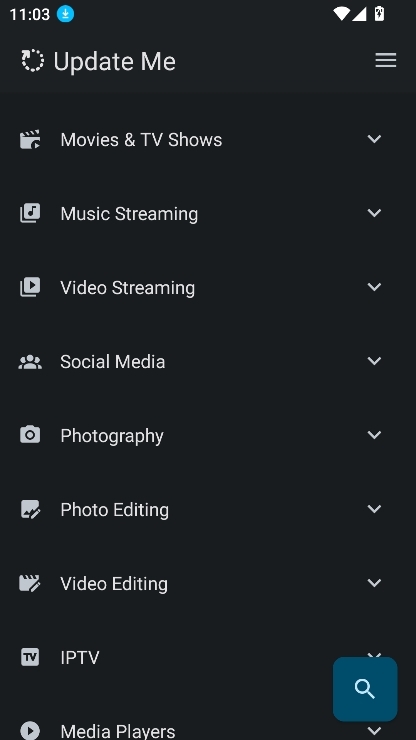The image size is (416, 740).
Task: Select the Photo Editing label
Action: pos(115,510)
